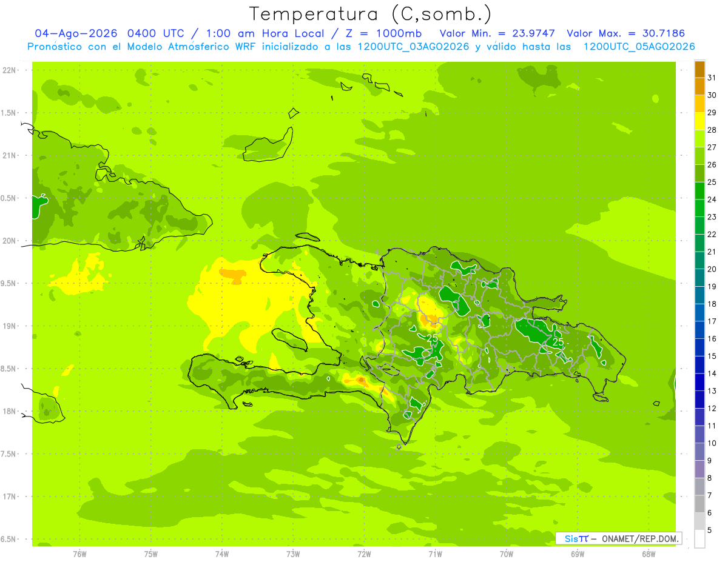Screen dimensions: 728x562
Task: Select the date "04-Ago-2026" in the header
Action: [x=76, y=33]
